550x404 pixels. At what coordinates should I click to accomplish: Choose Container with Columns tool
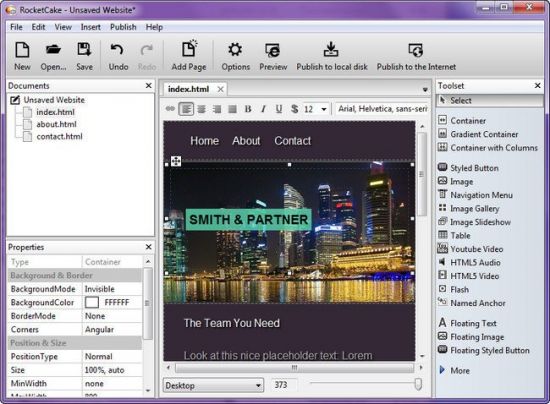488,148
